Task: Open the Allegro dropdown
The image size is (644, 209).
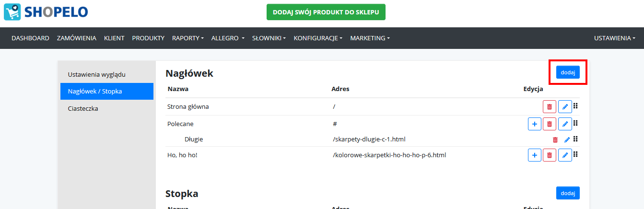Action: (x=228, y=38)
